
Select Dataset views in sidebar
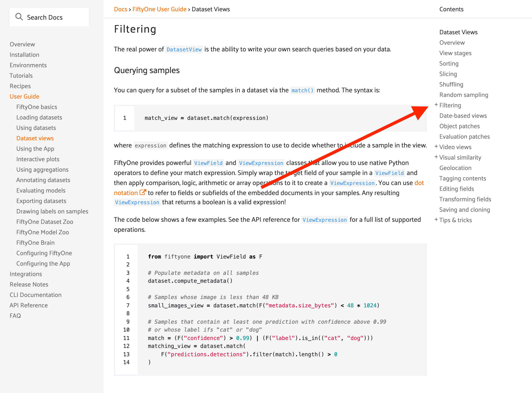[x=35, y=138]
